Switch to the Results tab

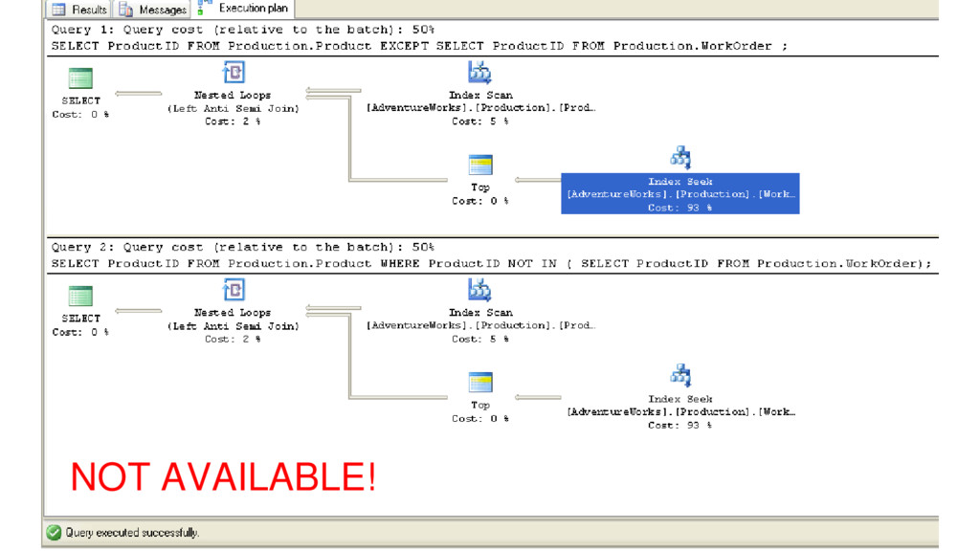pyautogui.click(x=78, y=10)
